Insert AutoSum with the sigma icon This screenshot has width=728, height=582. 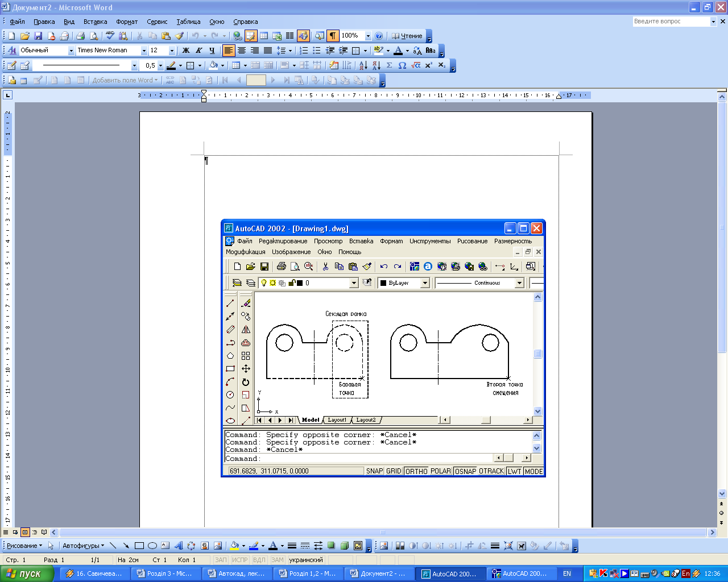[x=390, y=65]
